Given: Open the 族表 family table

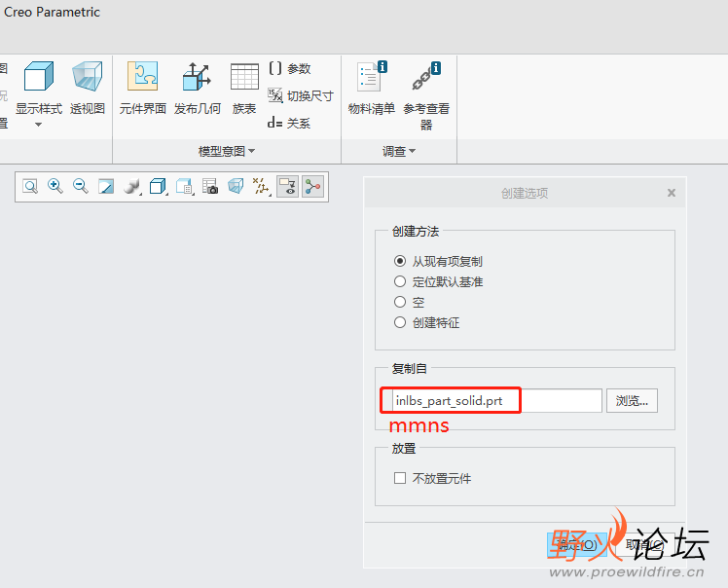Looking at the screenshot, I should coord(244,89).
